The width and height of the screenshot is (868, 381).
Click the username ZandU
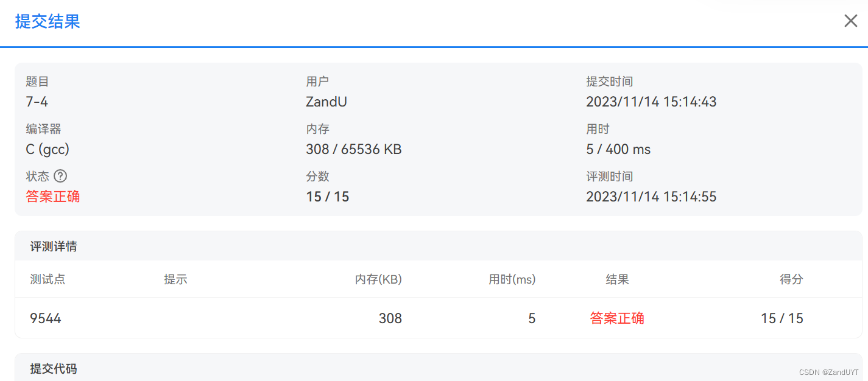point(326,102)
